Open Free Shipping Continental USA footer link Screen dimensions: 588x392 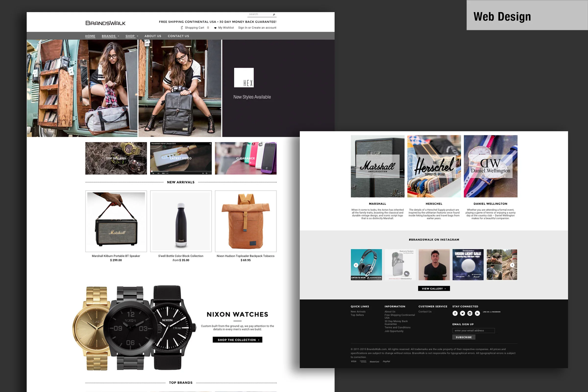tap(400, 317)
